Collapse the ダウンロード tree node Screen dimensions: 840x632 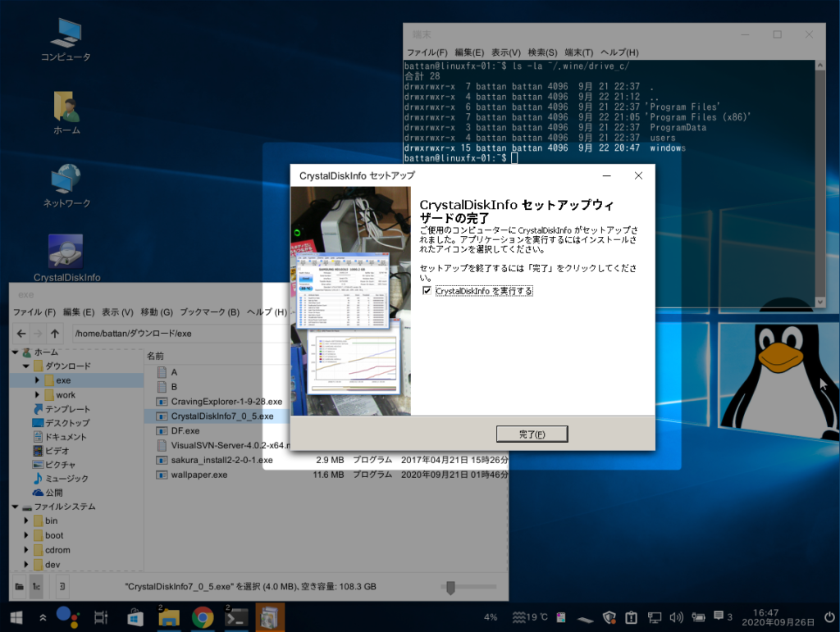[25, 366]
